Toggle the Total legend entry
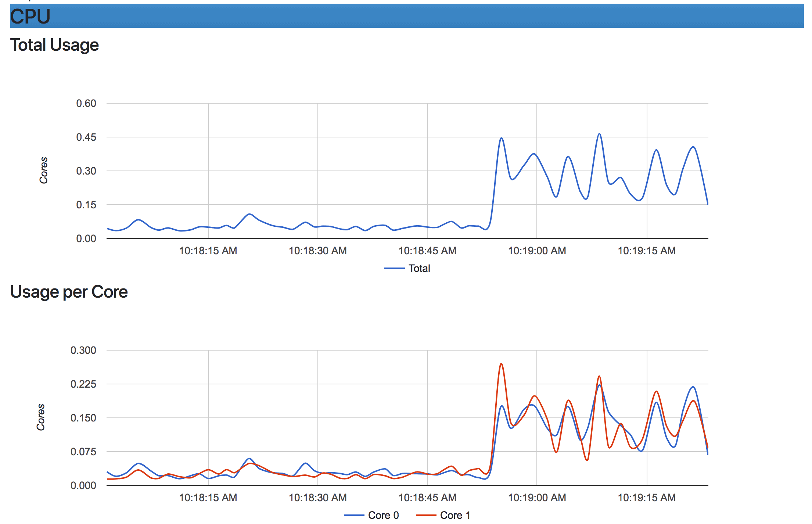This screenshot has height=524, width=812. pyautogui.click(x=419, y=269)
